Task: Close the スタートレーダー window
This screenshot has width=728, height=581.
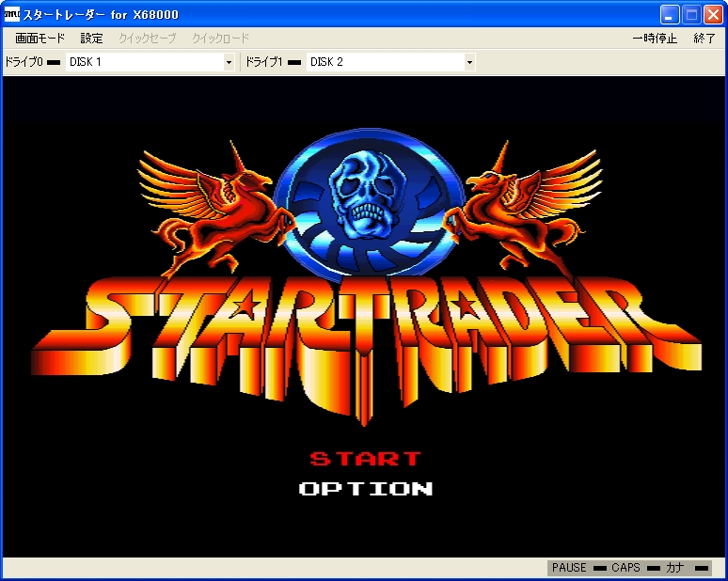Action: (x=713, y=15)
